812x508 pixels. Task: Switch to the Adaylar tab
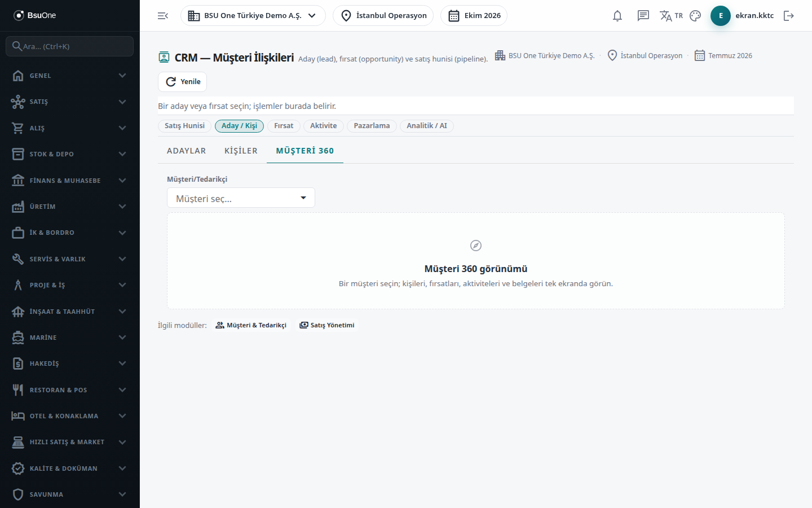(186, 151)
